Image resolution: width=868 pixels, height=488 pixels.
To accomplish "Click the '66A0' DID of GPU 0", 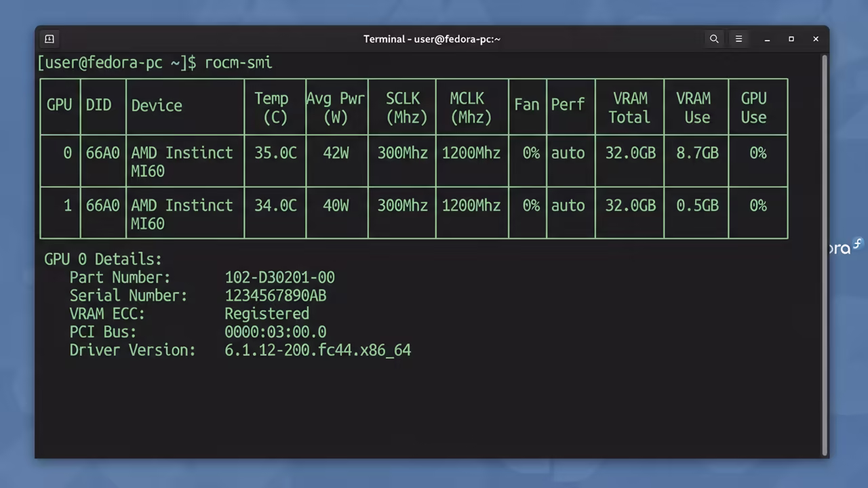I will point(102,153).
